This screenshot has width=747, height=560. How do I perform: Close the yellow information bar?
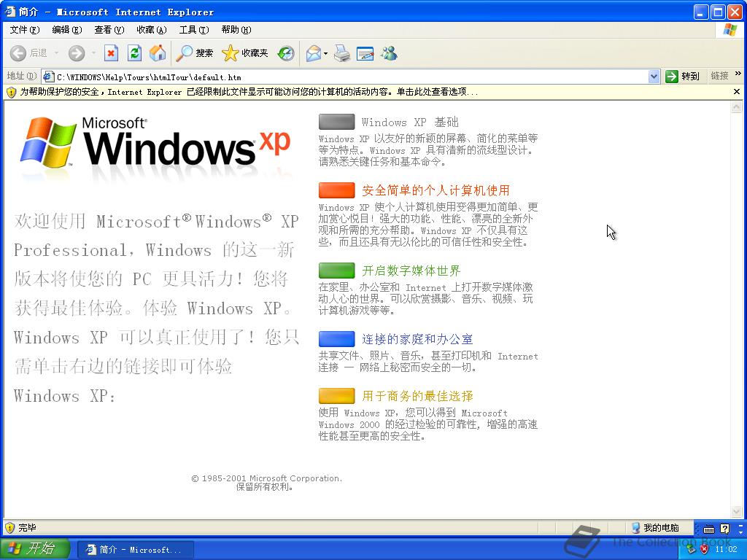tap(737, 91)
